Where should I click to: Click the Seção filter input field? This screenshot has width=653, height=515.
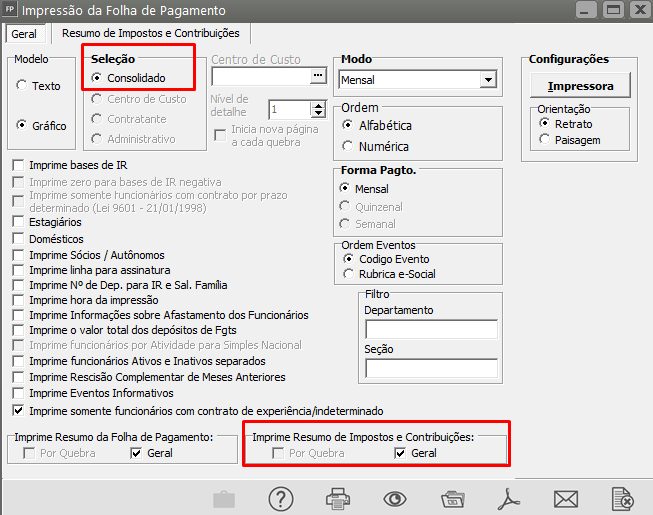pyautogui.click(x=431, y=367)
